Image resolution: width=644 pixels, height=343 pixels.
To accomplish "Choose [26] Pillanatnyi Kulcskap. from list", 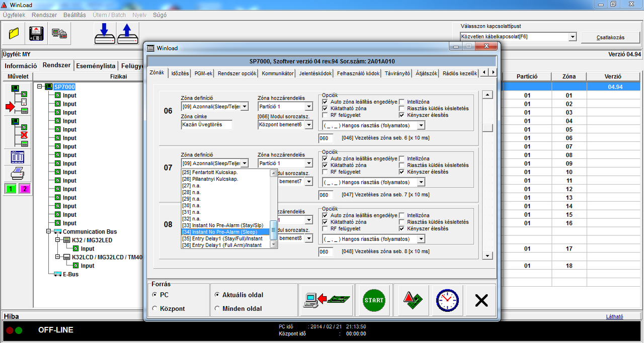I will coord(225,179).
